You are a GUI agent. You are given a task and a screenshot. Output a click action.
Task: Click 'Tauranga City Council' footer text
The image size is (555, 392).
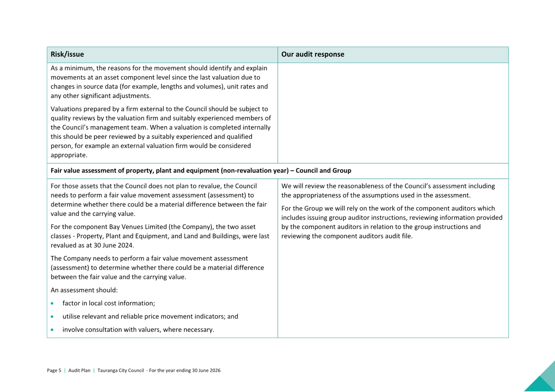(121, 370)
